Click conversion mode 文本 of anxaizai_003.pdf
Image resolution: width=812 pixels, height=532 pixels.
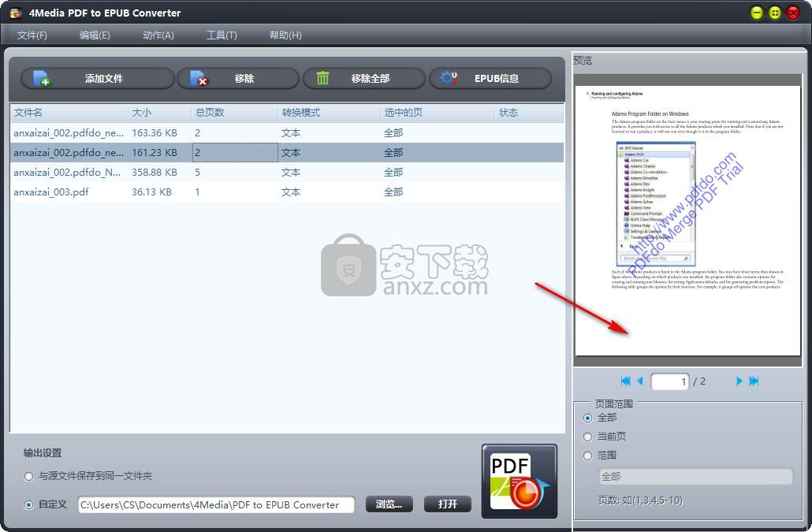tap(291, 192)
